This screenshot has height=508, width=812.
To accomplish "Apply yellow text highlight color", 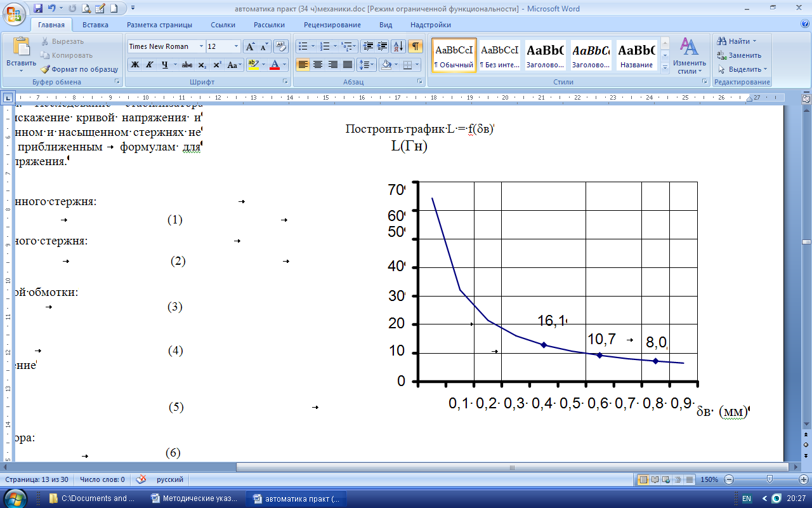I will coord(252,65).
